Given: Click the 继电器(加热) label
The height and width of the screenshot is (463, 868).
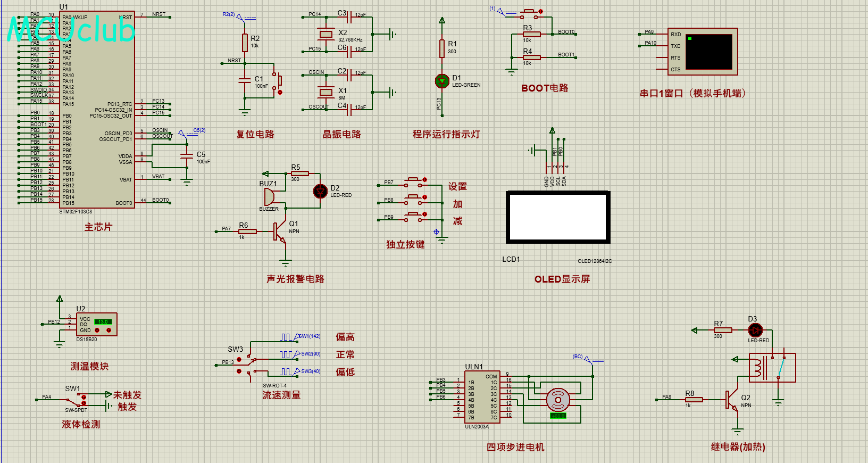Looking at the screenshot, I should coord(738,447).
